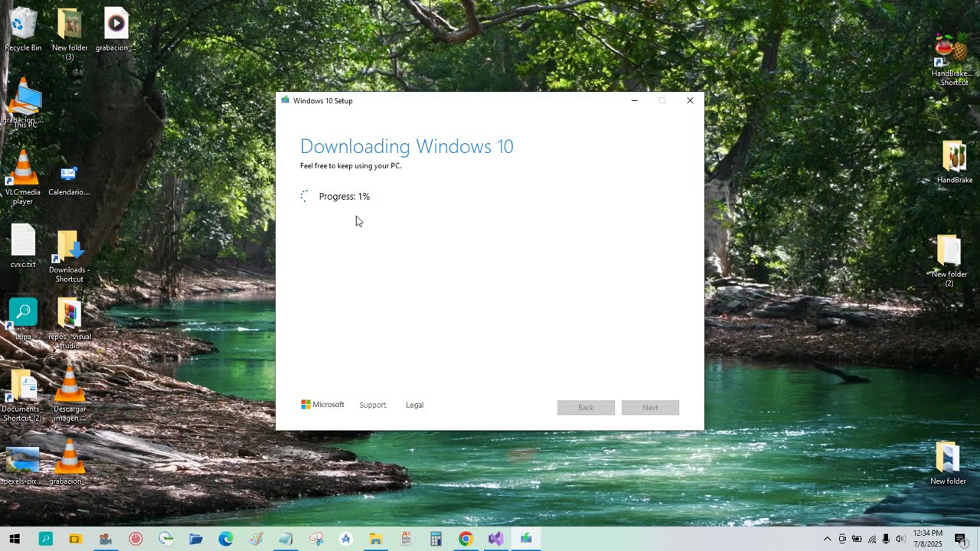Viewport: 980px width, 551px height.
Task: Click the greyed-out Next button
Action: (x=650, y=407)
